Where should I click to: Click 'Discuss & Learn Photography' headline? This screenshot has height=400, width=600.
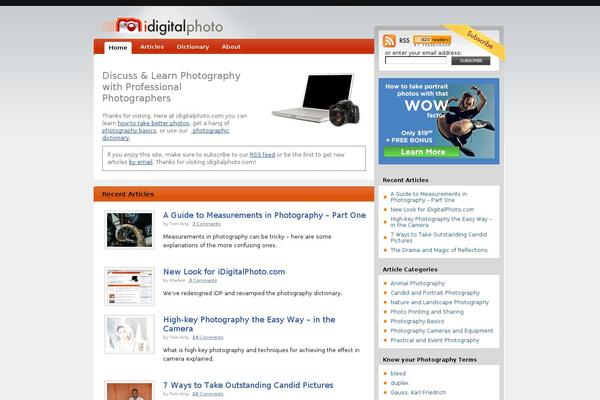click(x=171, y=87)
